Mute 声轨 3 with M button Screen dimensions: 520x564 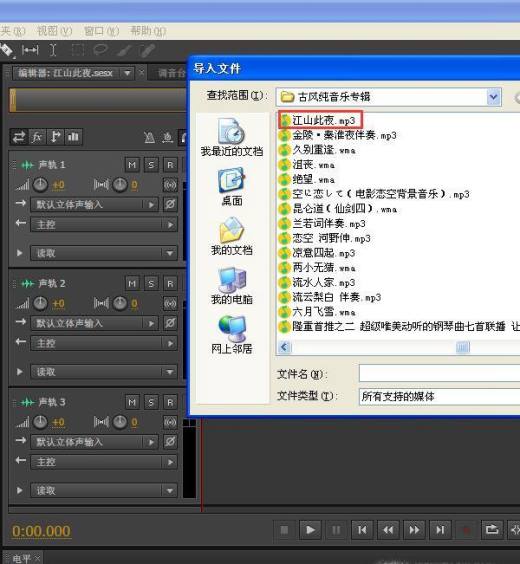click(x=132, y=402)
